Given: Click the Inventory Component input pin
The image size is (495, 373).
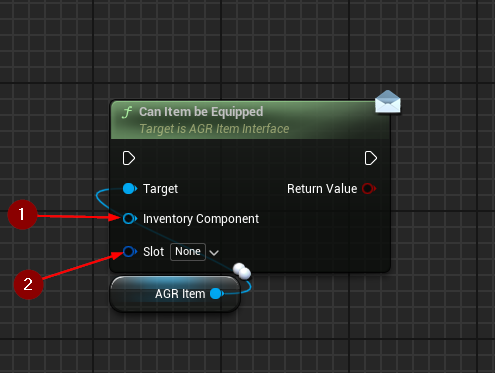Looking at the screenshot, I should pos(130,219).
